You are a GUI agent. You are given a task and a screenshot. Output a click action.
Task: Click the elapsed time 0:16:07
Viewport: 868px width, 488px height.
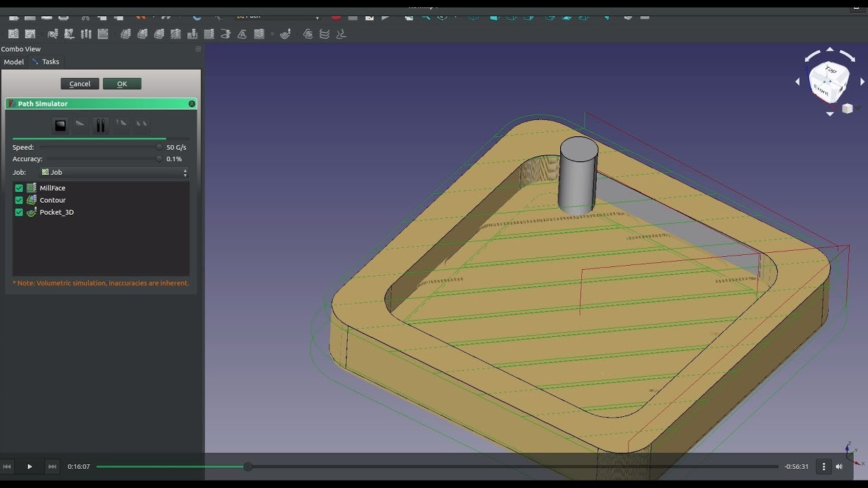(79, 466)
